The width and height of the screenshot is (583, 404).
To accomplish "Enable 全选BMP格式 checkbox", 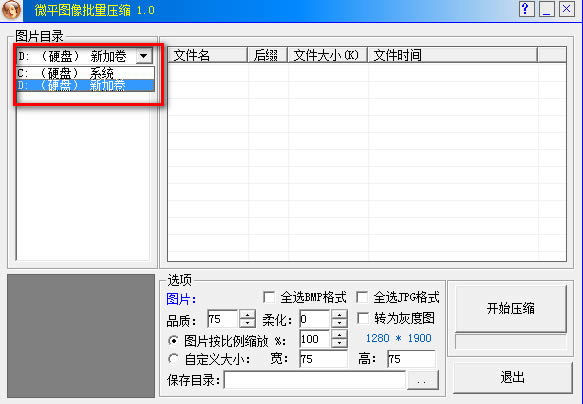I will [269, 297].
